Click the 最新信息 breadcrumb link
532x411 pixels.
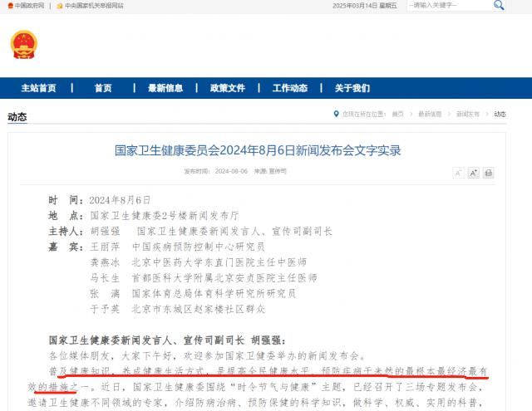430,114
